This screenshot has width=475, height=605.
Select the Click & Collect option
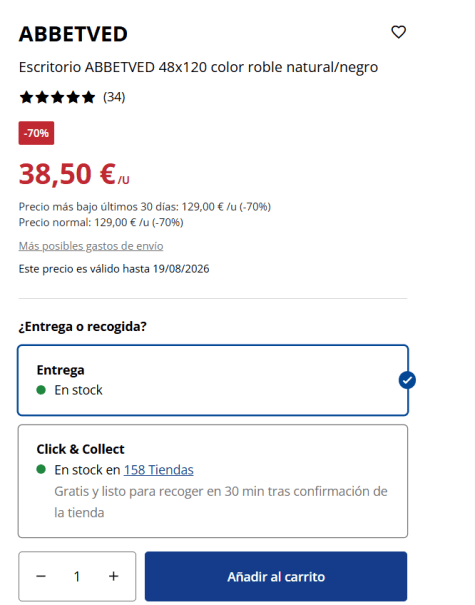tap(213, 481)
